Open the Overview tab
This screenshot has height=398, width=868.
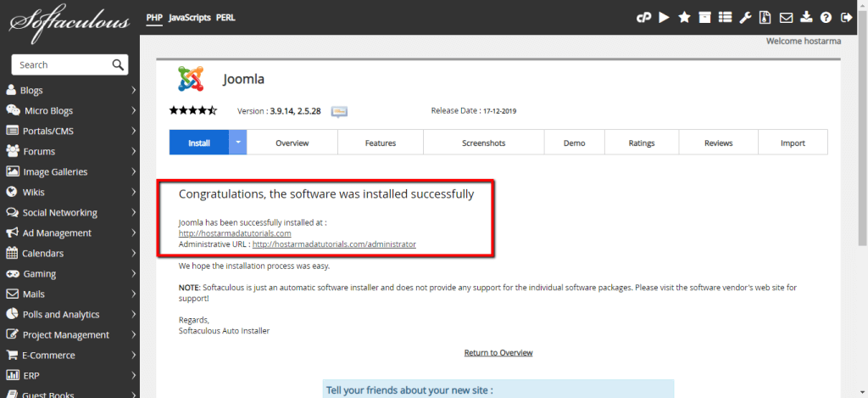coord(292,143)
